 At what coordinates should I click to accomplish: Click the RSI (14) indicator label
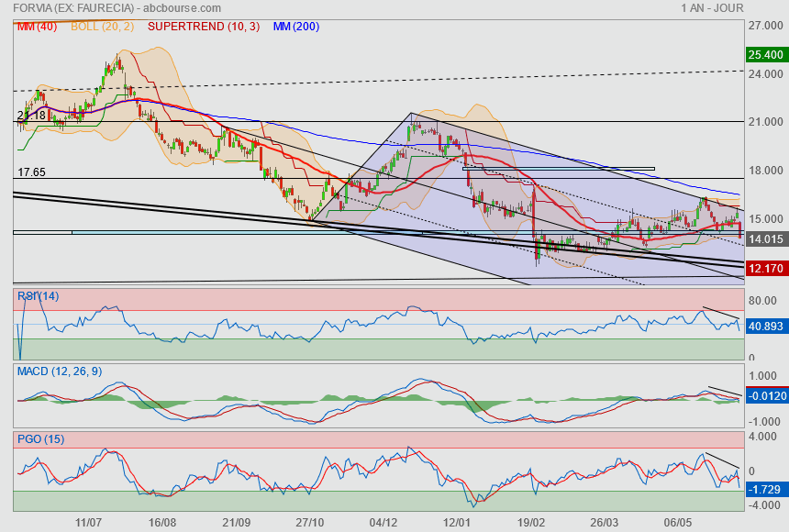pos(39,296)
